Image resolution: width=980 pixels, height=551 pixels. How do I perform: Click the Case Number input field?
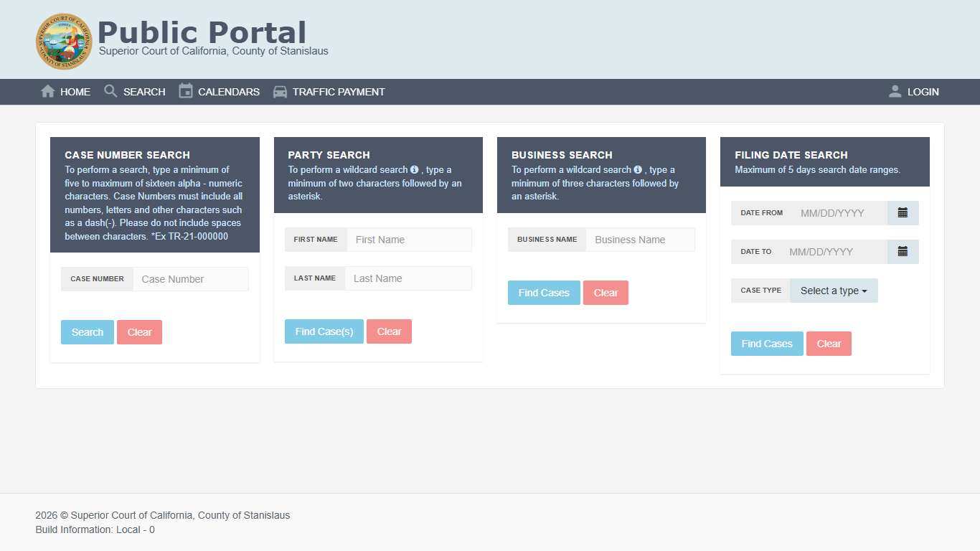click(190, 278)
